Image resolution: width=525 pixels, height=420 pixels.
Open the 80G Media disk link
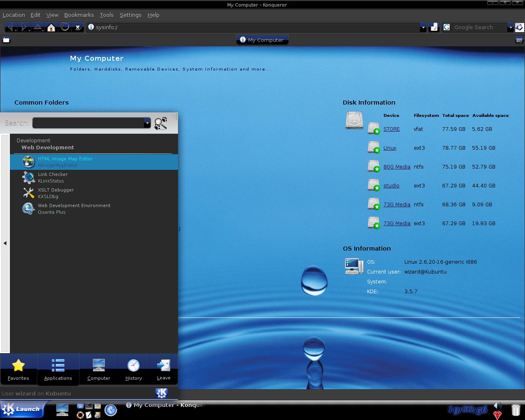tap(397, 167)
